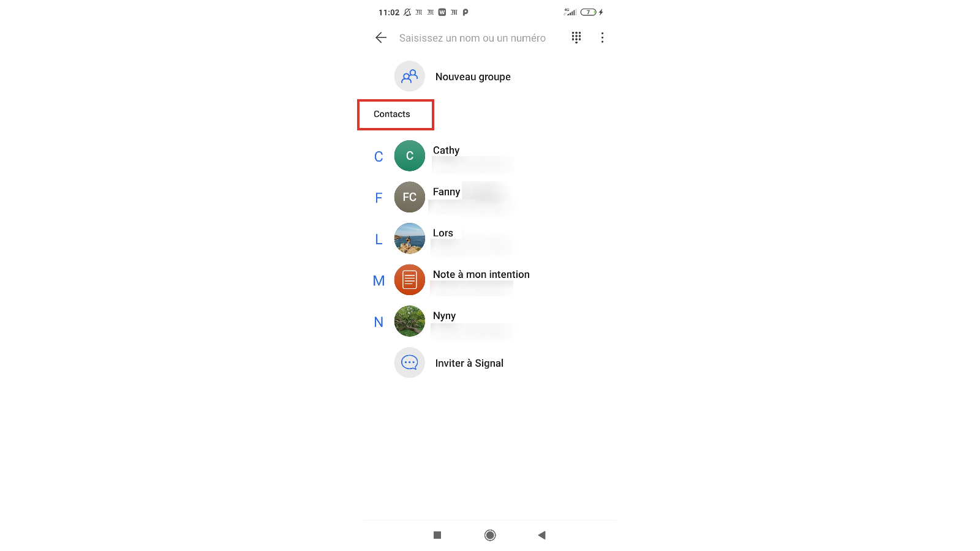
Task: Tap Cathy's green C avatar
Action: pyautogui.click(x=410, y=156)
